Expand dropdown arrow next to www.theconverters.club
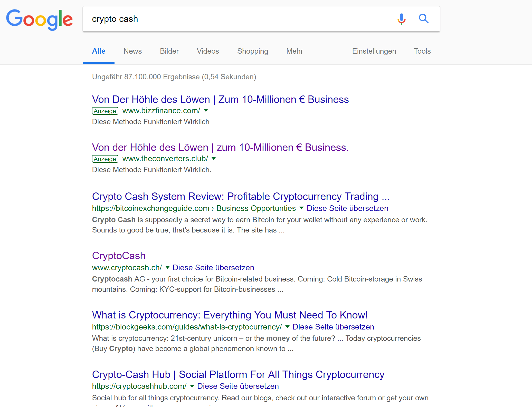The width and height of the screenshot is (532, 407). point(214,159)
